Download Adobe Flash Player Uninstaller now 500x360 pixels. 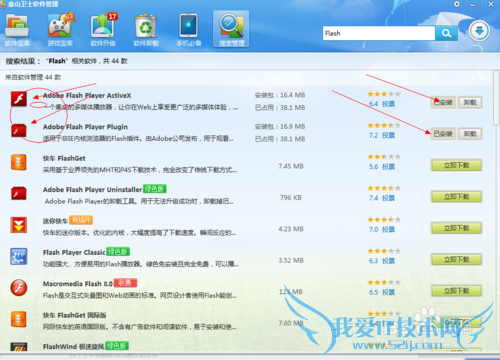point(456,197)
